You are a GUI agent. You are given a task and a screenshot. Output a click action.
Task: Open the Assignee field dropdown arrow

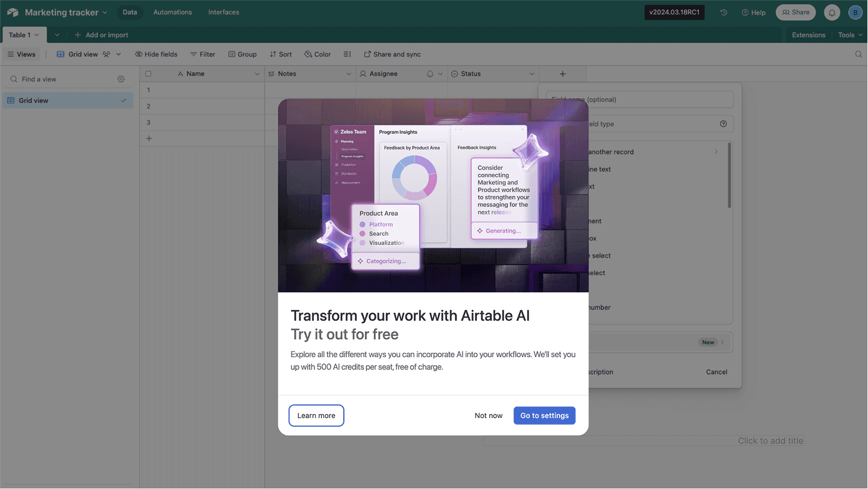tap(440, 74)
